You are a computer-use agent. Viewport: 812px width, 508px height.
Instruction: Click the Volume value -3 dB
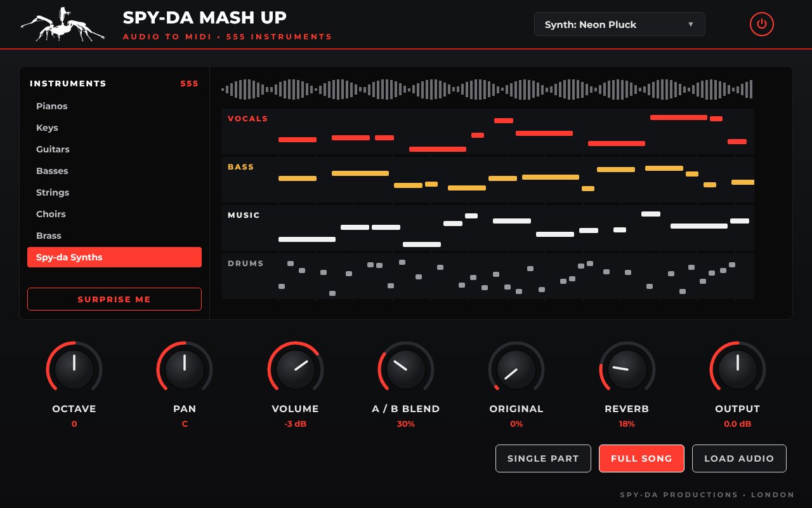click(x=296, y=424)
